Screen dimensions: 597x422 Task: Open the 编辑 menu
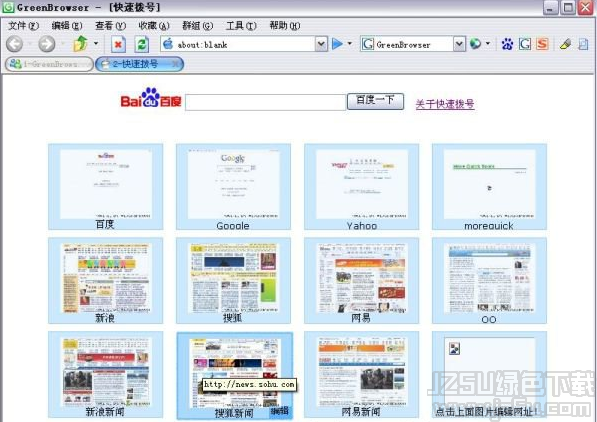point(67,26)
